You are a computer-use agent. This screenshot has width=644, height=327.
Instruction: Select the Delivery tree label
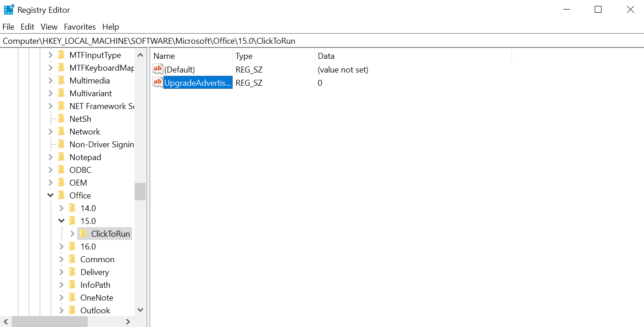[x=94, y=272]
